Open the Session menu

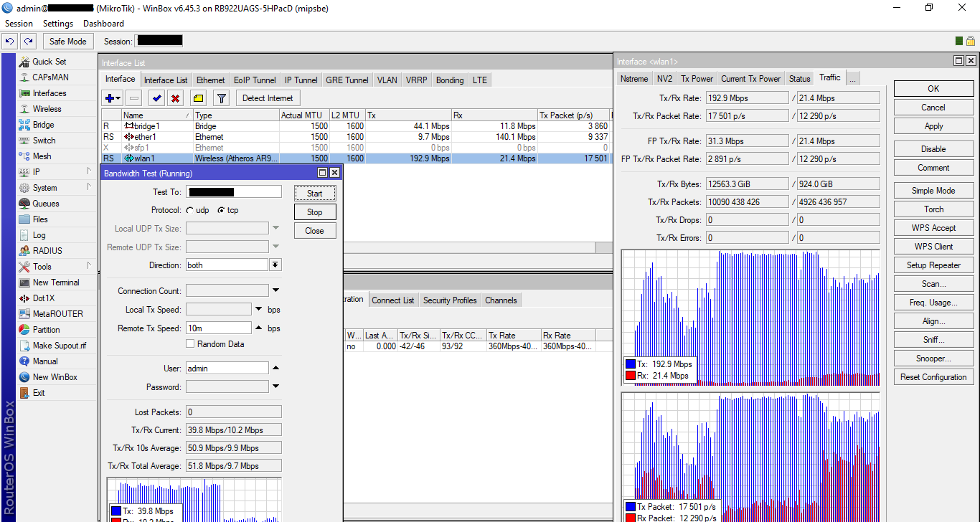tap(19, 24)
